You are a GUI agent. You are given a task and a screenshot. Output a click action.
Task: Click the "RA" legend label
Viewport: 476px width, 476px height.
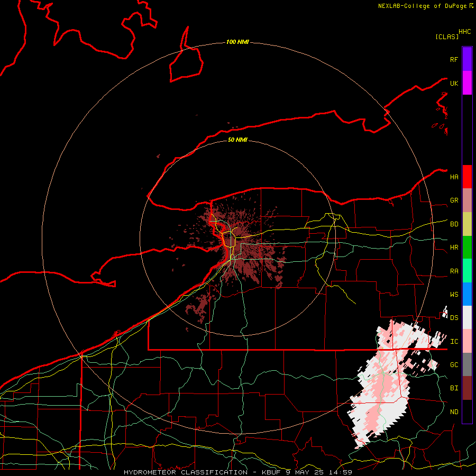point(454,271)
